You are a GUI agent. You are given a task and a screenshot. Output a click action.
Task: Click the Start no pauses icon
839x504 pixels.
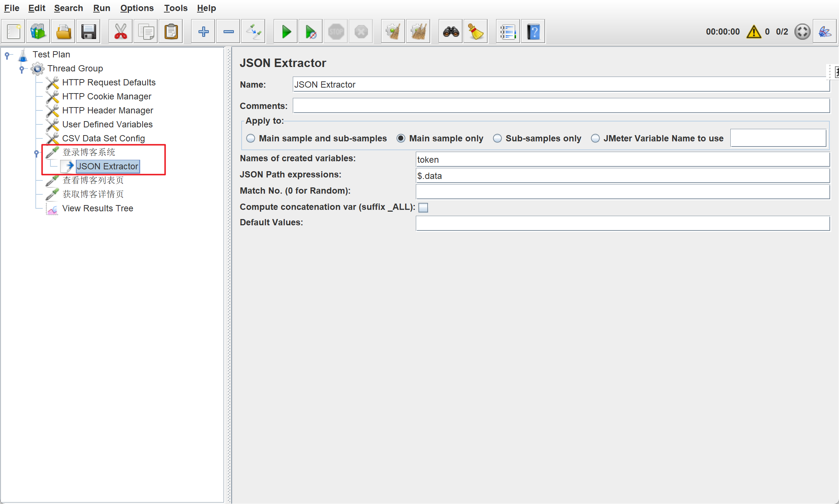[310, 32]
